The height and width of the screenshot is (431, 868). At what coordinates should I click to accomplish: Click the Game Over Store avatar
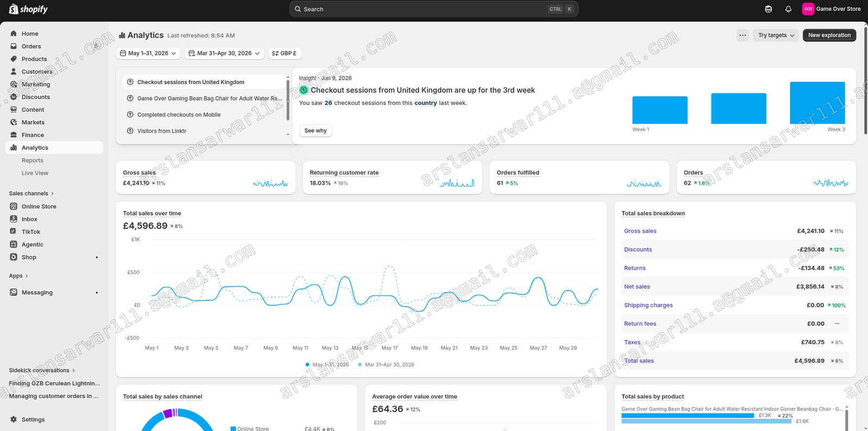click(808, 9)
